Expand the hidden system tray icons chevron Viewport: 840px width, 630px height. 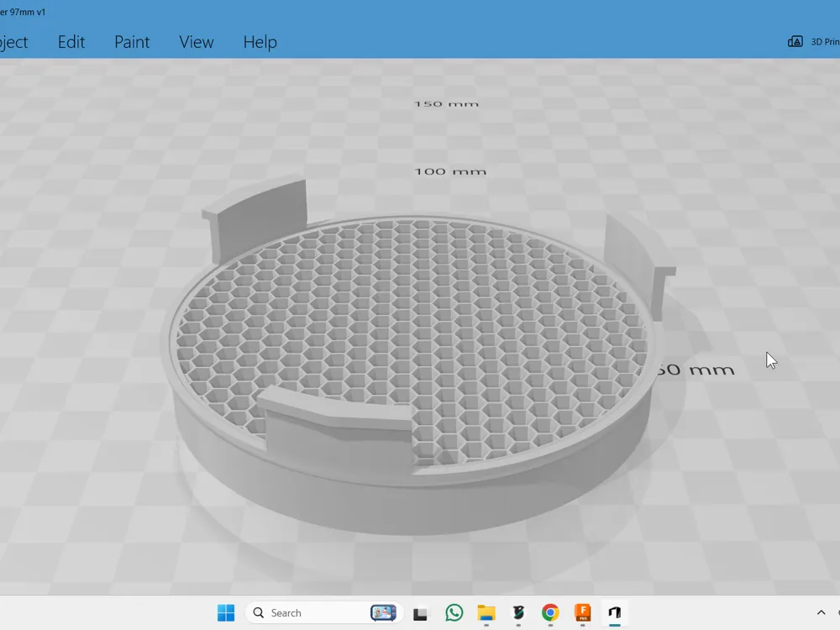(822, 613)
